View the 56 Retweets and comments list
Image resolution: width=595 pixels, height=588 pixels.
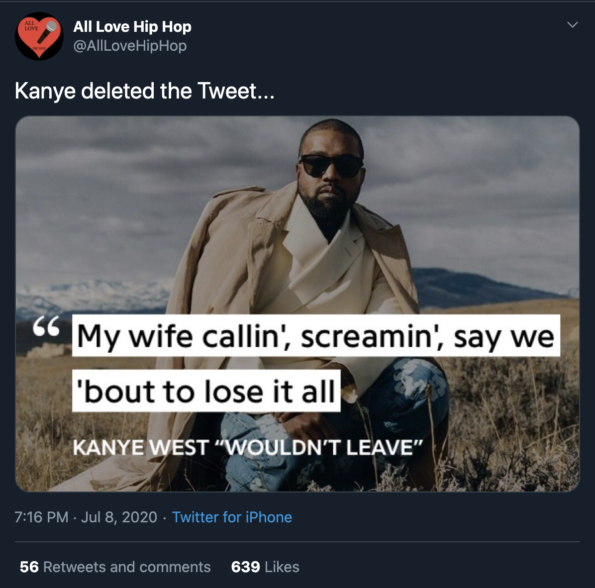[x=115, y=567]
